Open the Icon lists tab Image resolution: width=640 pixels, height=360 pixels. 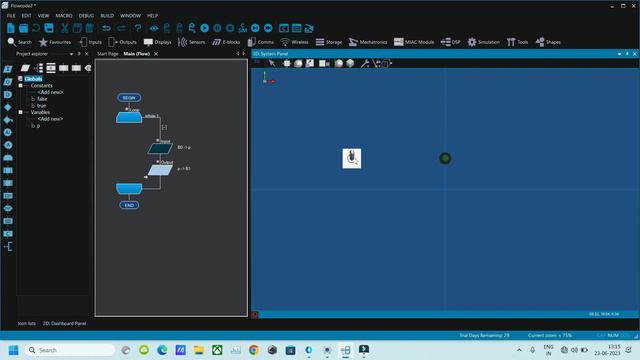(27, 323)
